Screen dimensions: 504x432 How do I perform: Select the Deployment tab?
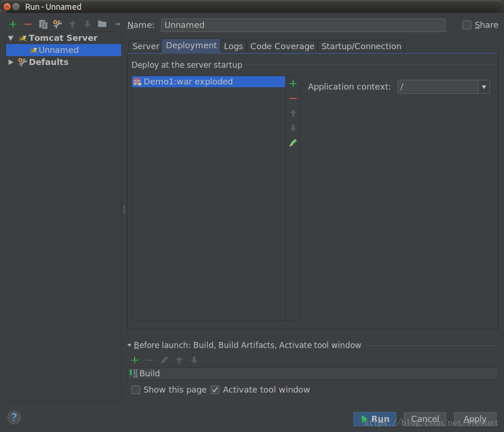(x=191, y=45)
